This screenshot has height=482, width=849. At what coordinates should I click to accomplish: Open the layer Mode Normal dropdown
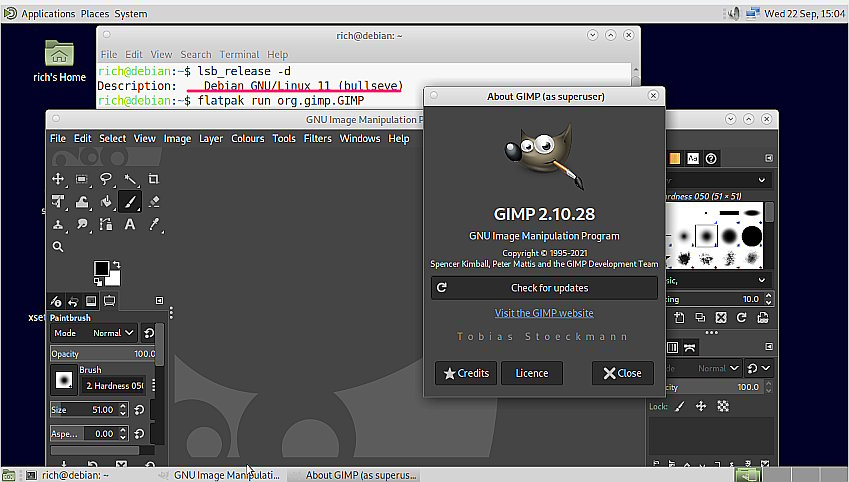703,368
